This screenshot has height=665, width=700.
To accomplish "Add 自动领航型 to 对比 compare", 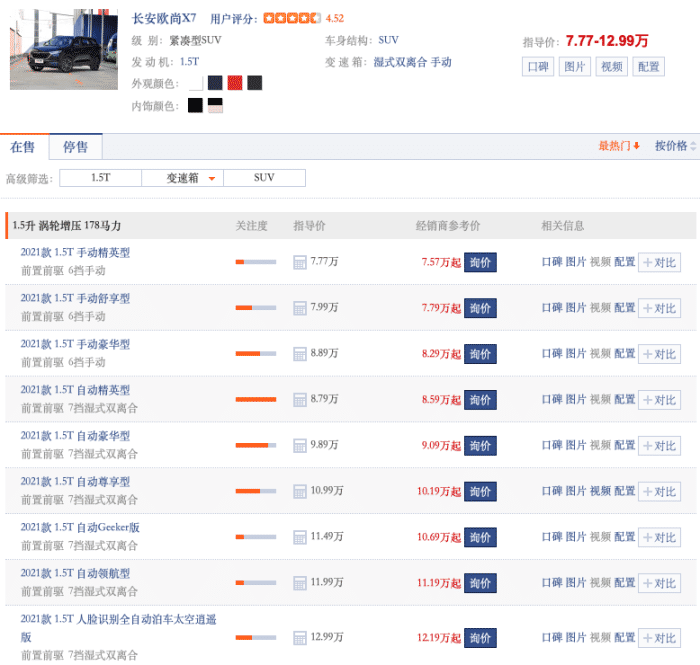I will point(659,583).
